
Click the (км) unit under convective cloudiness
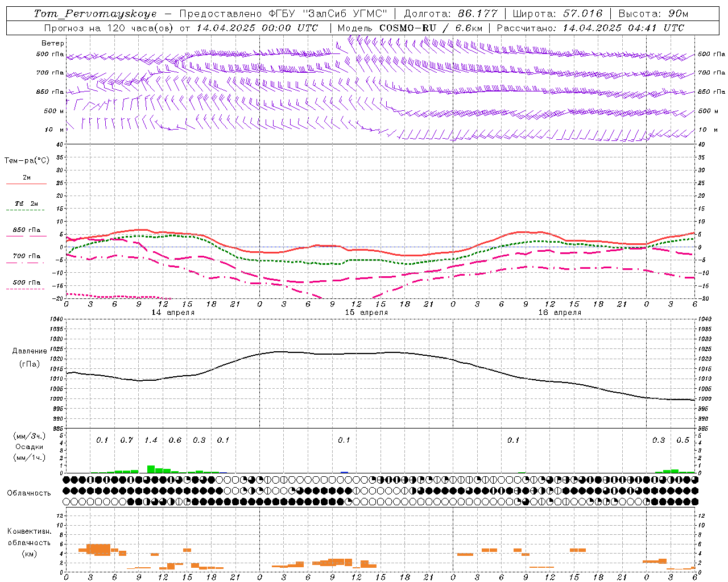tap(29, 554)
